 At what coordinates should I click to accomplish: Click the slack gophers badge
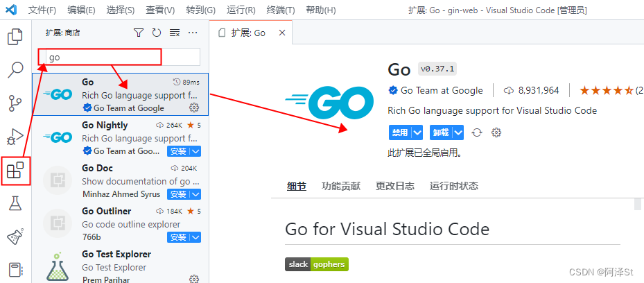[x=317, y=264]
